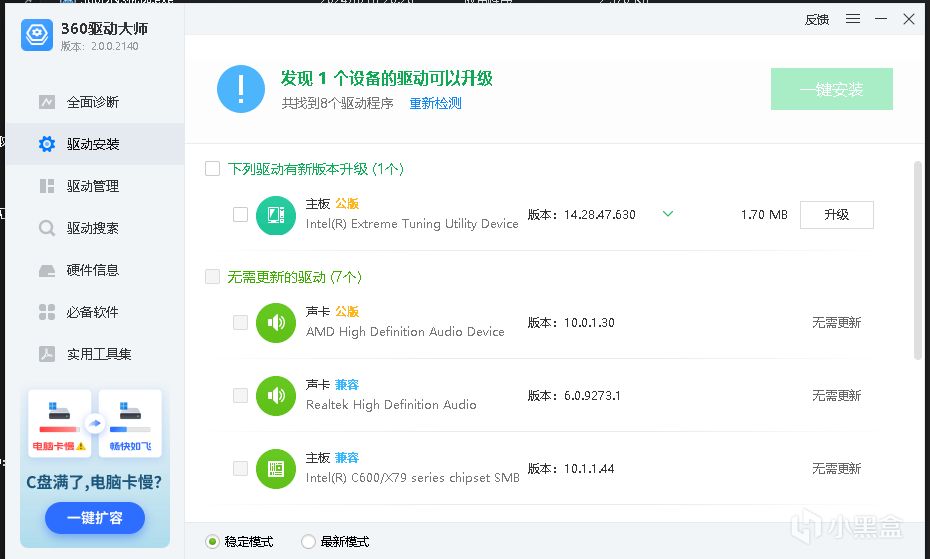This screenshot has height=559, width=930.
Task: Click 电脑卡慢 thumbnail in the ad banner
Action: coord(59,423)
